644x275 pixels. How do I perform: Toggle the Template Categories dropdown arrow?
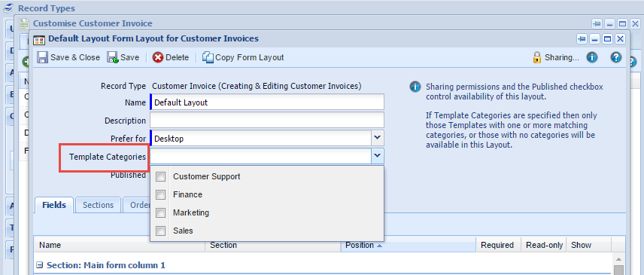378,156
